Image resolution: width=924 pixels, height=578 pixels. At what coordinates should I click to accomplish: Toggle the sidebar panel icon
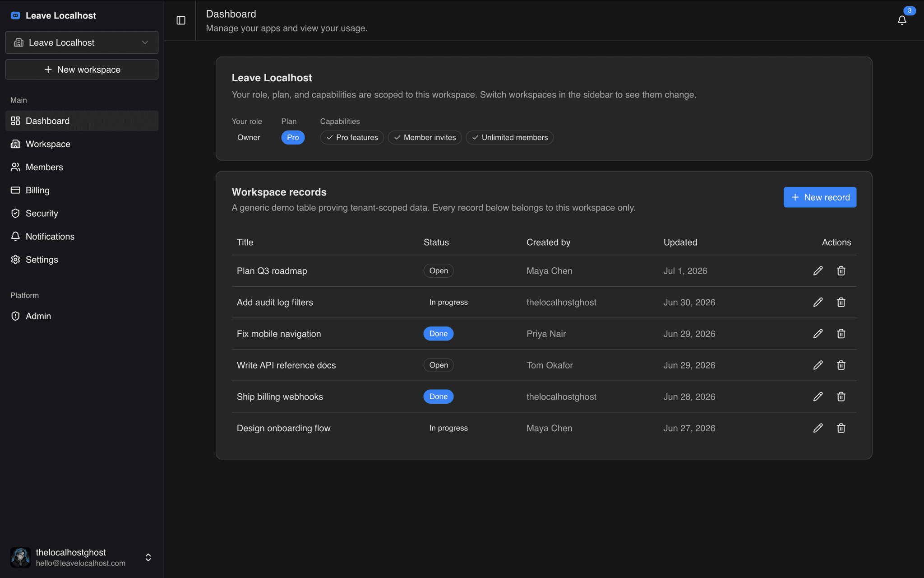pos(181,20)
